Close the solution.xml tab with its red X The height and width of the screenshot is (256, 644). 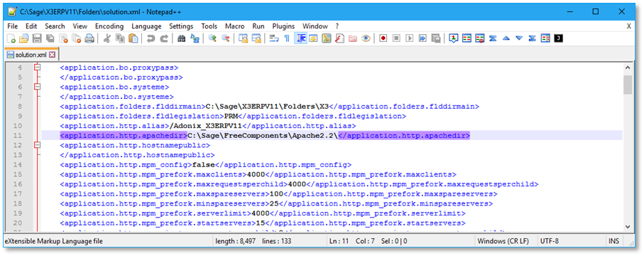[x=52, y=54]
